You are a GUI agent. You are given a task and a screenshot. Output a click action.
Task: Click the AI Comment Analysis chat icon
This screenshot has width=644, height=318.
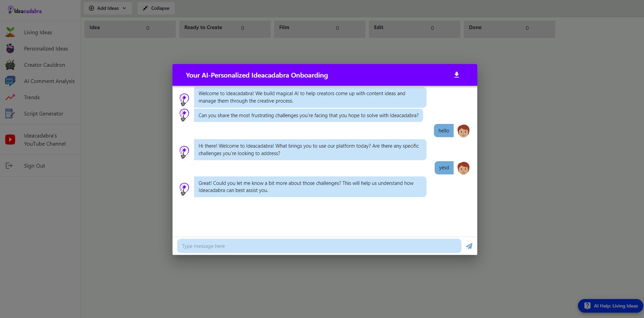pyautogui.click(x=10, y=81)
